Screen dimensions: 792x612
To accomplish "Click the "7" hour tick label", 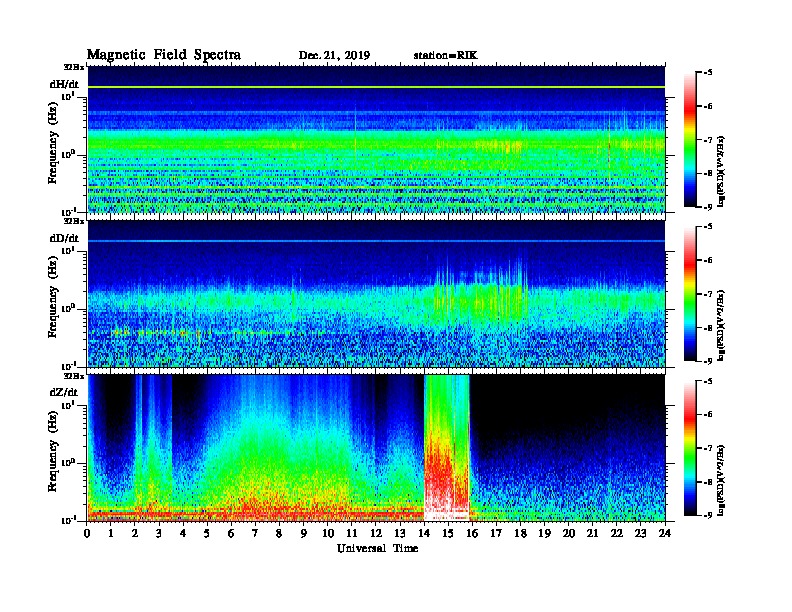I will (256, 533).
